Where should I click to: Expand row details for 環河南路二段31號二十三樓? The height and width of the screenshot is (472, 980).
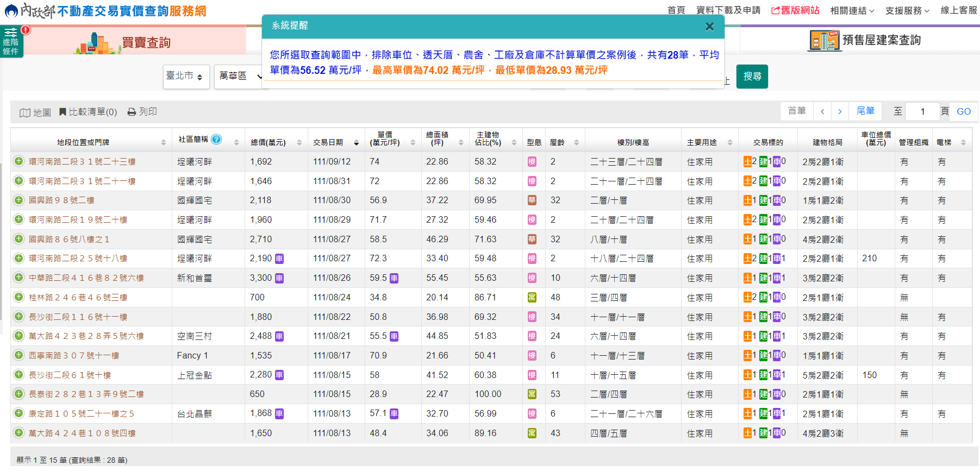[x=19, y=161]
